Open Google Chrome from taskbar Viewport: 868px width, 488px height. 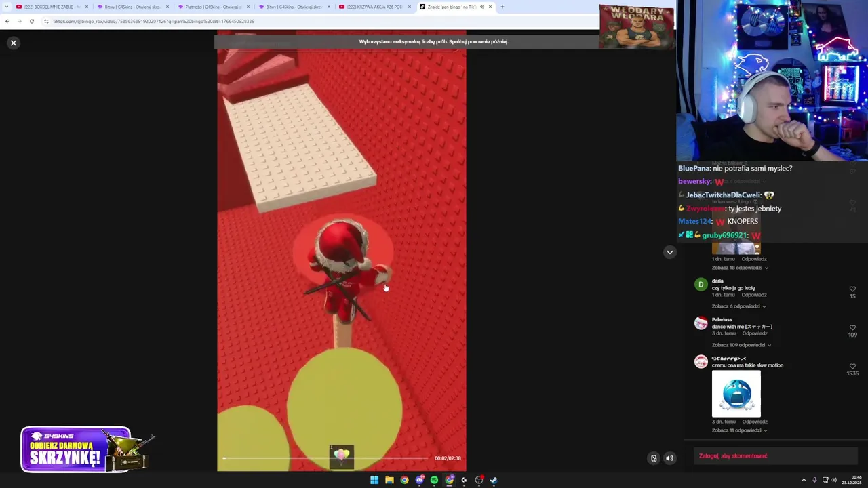click(404, 480)
